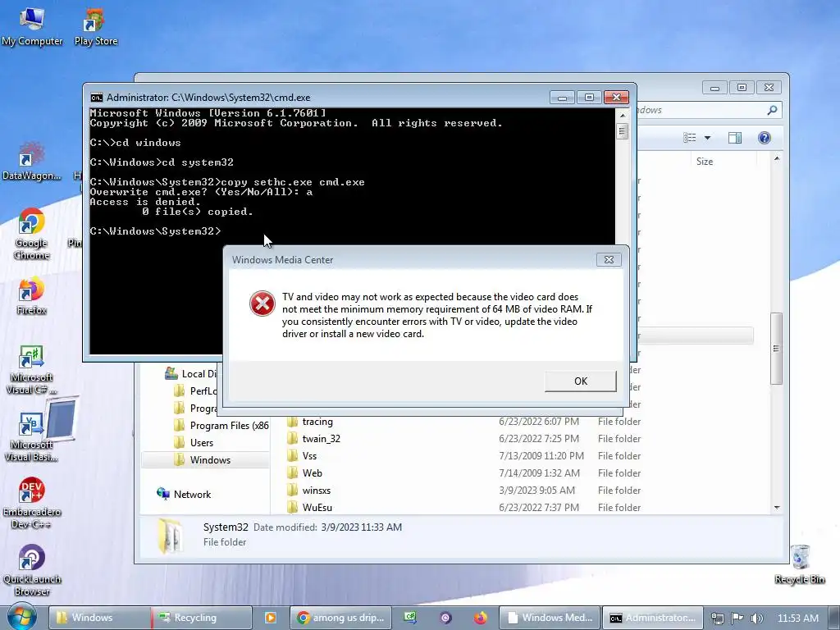This screenshot has height=630, width=840.
Task: Click error icon in Media Center dialog
Action: 262,304
